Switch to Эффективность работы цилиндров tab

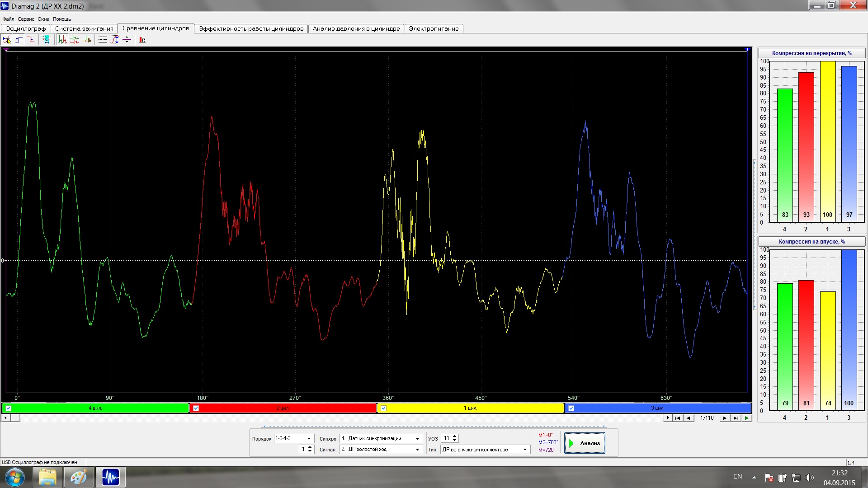251,28
